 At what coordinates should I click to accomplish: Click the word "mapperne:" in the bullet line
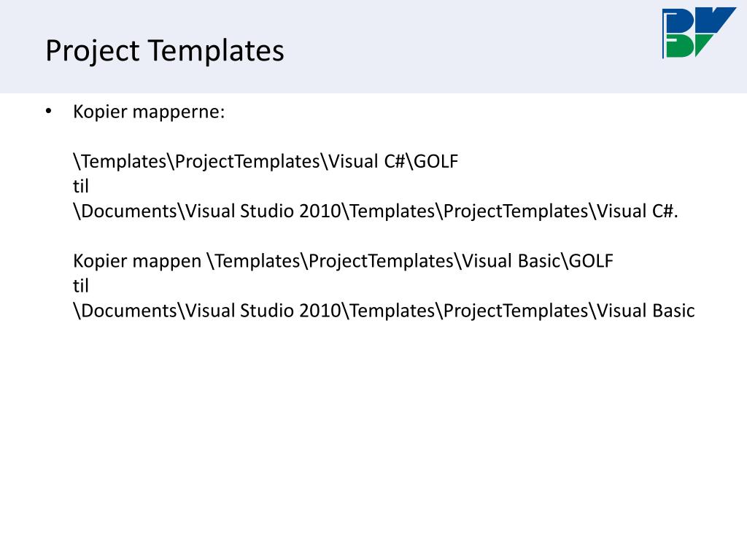[x=179, y=113]
